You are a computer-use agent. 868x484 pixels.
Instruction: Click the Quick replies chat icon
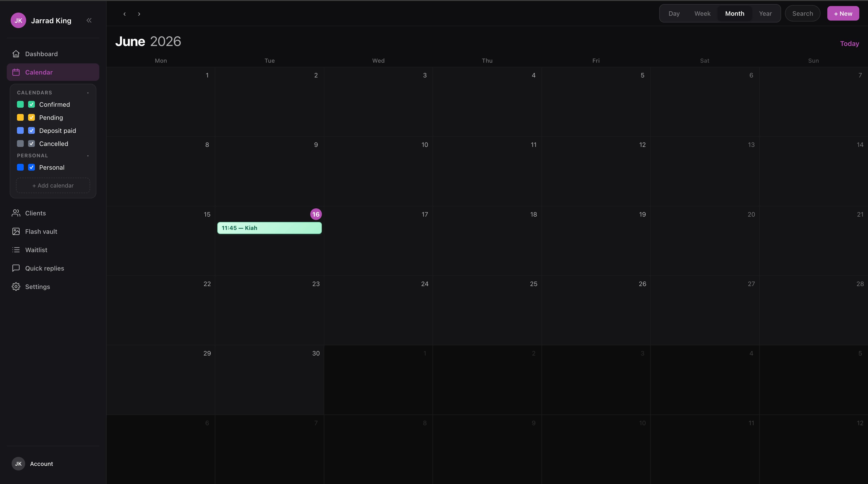point(16,268)
